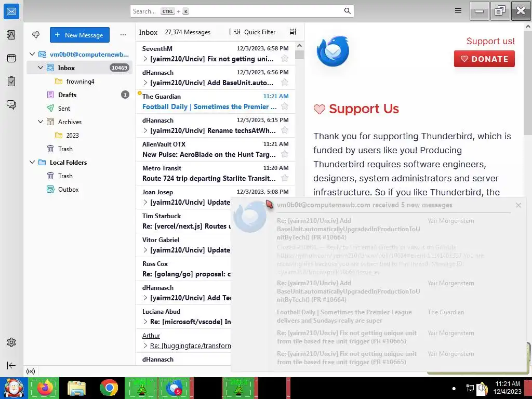Image resolution: width=532 pixels, height=399 pixels.
Task: Open Tim Starbuck vercel/next.js email
Action: click(183, 221)
